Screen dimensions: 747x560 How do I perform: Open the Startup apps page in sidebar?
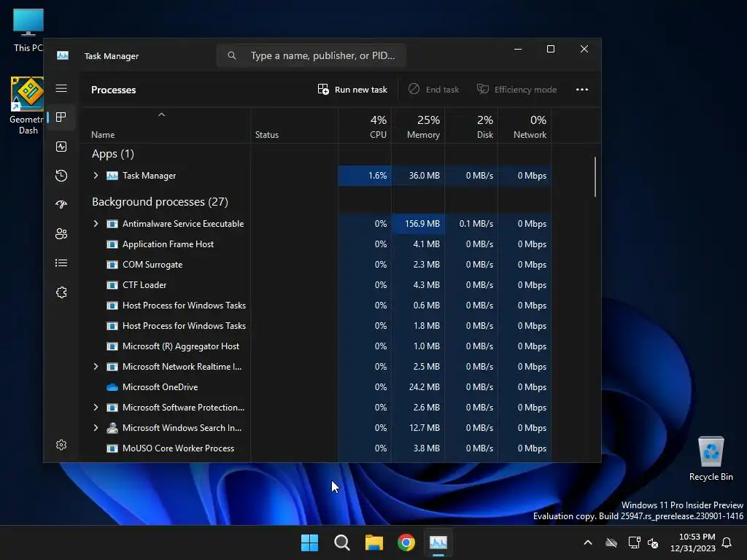click(61, 205)
